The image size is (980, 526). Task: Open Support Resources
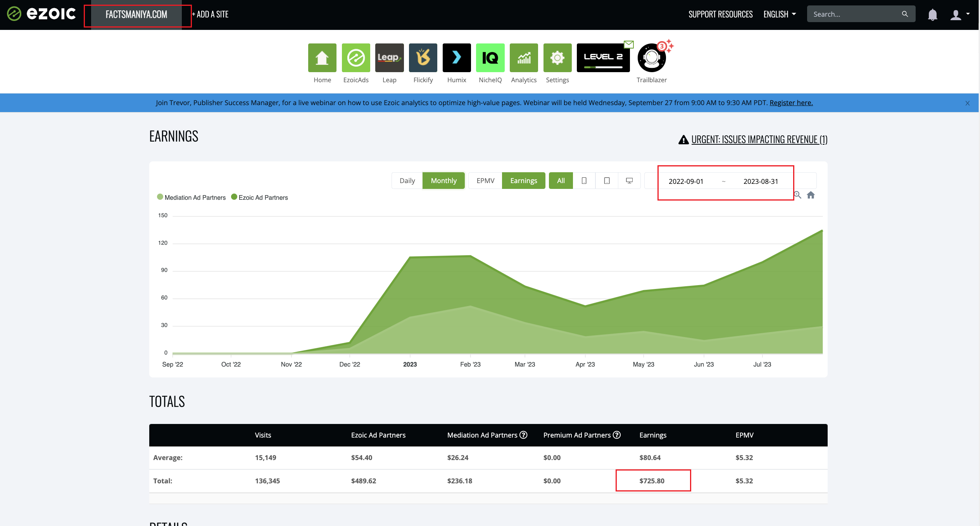(x=720, y=14)
